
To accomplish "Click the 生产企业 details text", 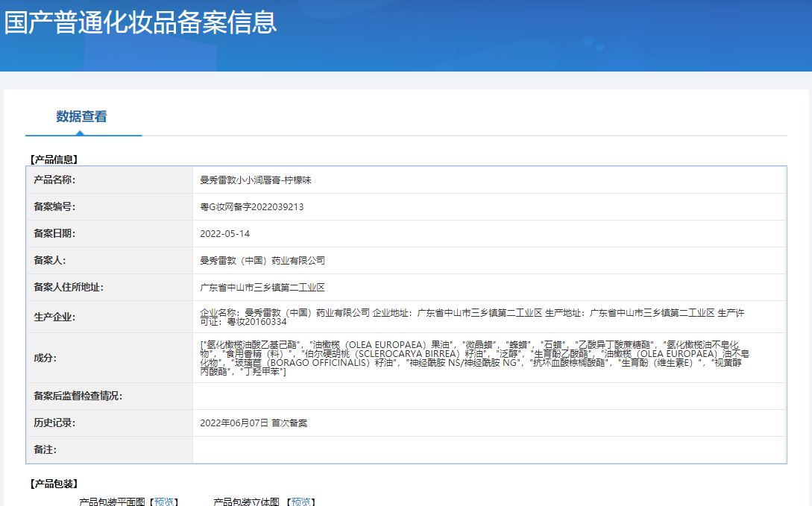I will click(x=471, y=317).
